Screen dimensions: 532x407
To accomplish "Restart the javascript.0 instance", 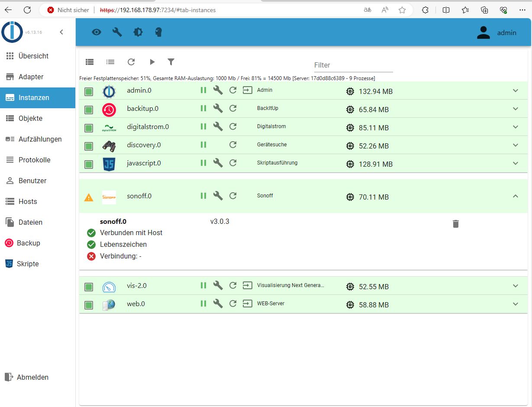I will point(233,163).
